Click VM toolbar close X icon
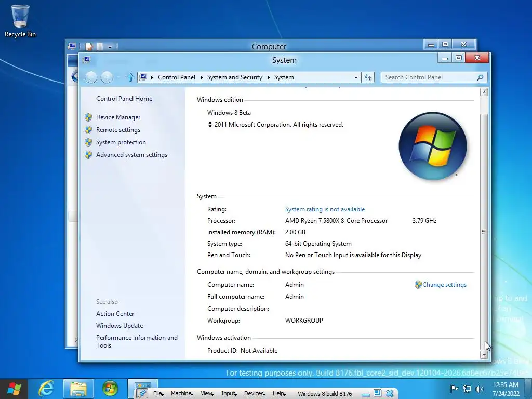 tap(390, 393)
